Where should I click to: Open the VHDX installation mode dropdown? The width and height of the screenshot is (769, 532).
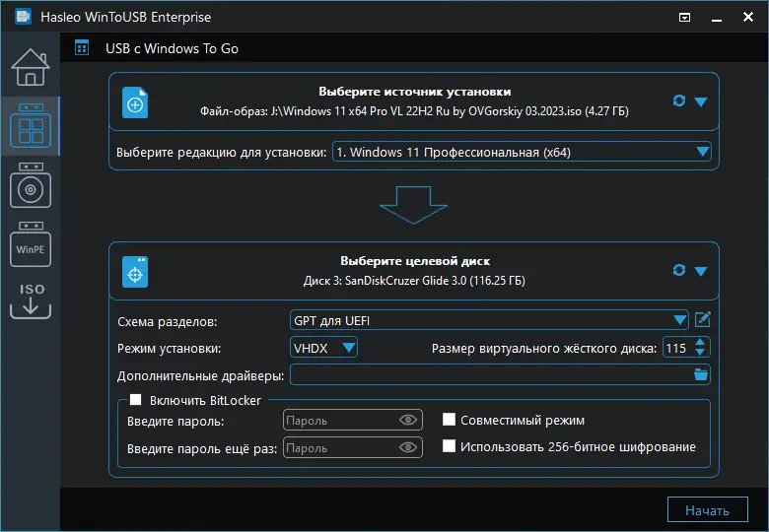coord(323,348)
